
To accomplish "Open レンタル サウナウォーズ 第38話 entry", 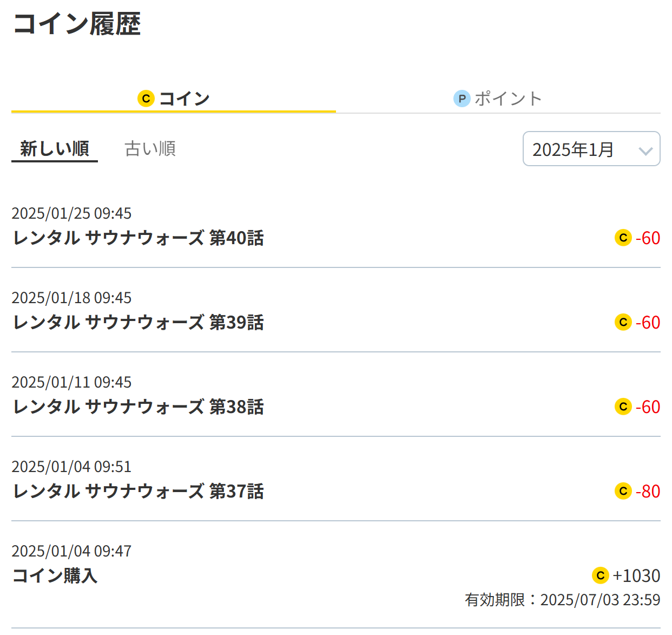I will click(x=336, y=395).
